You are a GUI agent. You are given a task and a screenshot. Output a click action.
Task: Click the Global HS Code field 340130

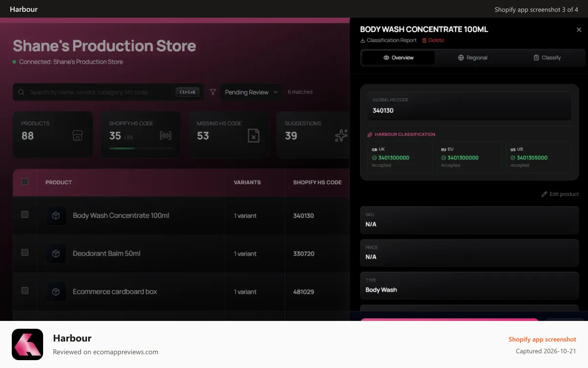469,106
